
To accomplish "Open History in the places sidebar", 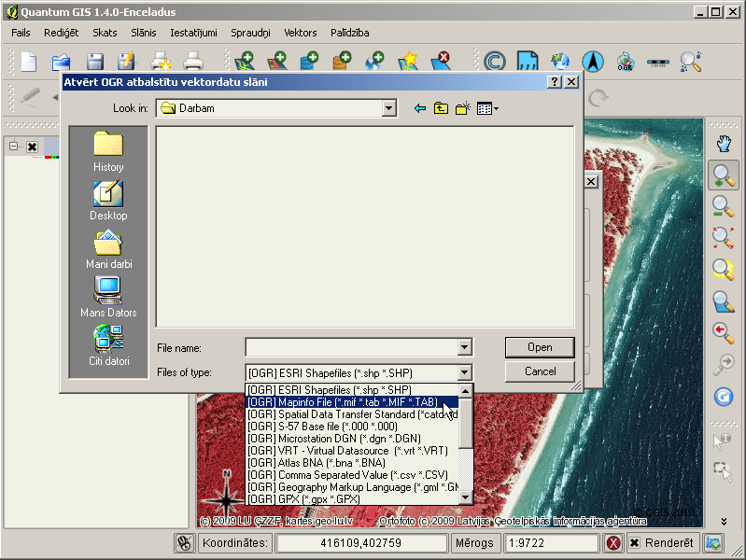I will tap(108, 151).
